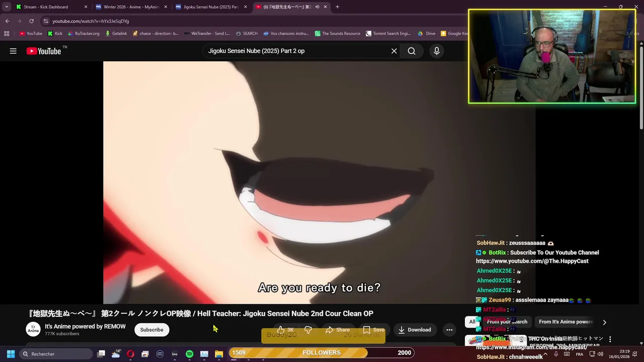Switch to Jigoku Sensei Nube MyAnimeList tab
644x362 pixels.
211,7
